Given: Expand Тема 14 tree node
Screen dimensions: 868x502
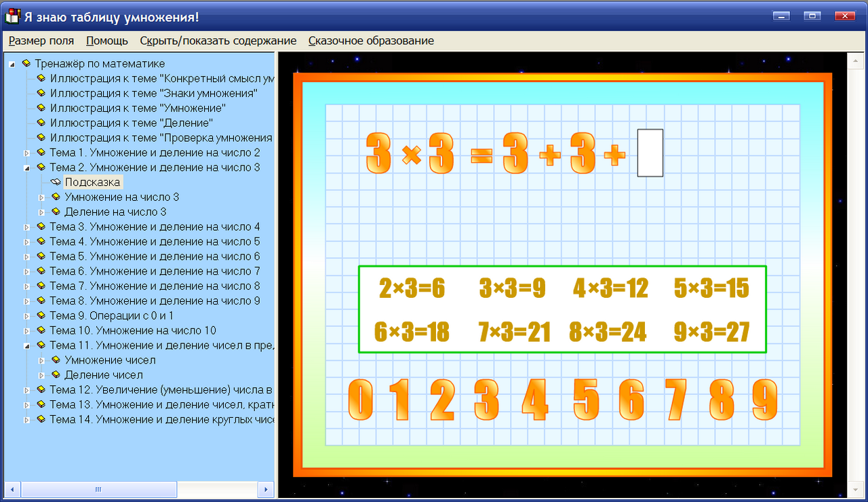Looking at the screenshot, I should coord(26,420).
